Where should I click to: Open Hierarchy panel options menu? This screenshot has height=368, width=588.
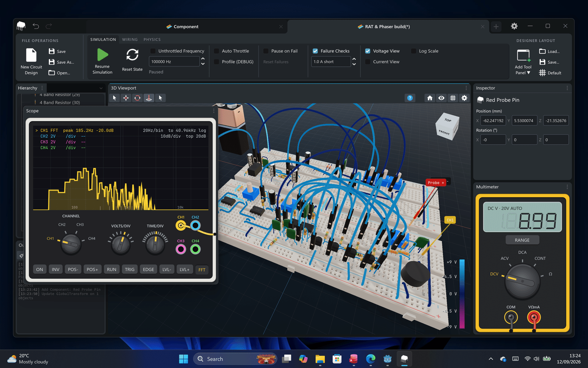(x=42, y=88)
